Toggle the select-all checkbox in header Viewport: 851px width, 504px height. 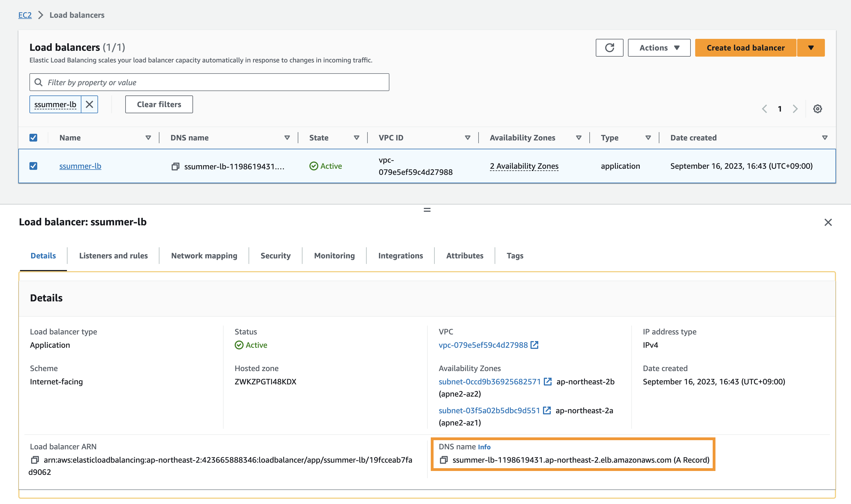[33, 138]
